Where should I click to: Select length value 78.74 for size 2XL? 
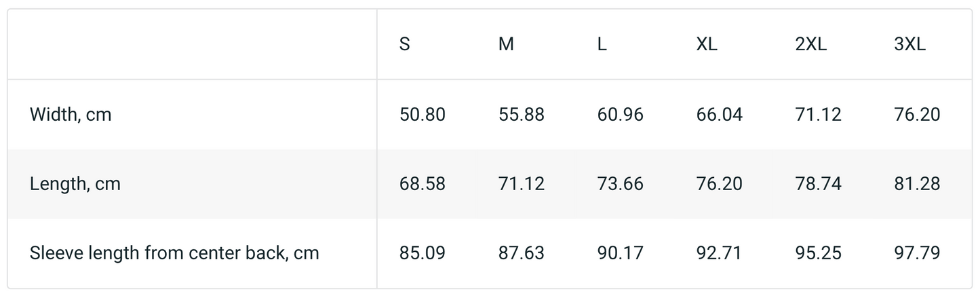(x=819, y=184)
